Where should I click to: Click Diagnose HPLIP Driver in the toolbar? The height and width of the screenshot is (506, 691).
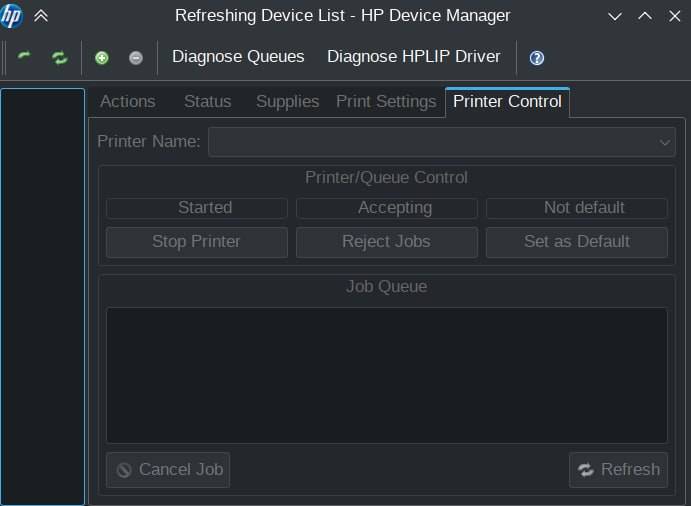[413, 57]
